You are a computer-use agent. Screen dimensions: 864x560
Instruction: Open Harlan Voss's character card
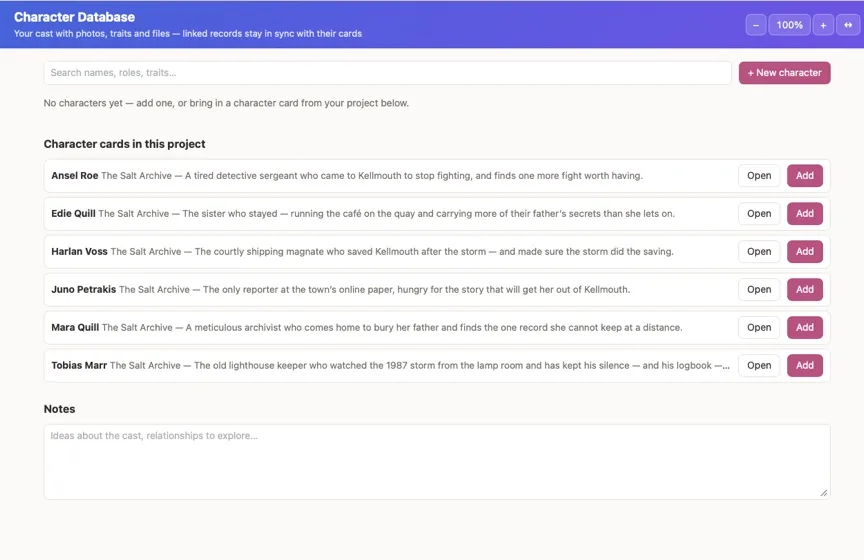759,252
